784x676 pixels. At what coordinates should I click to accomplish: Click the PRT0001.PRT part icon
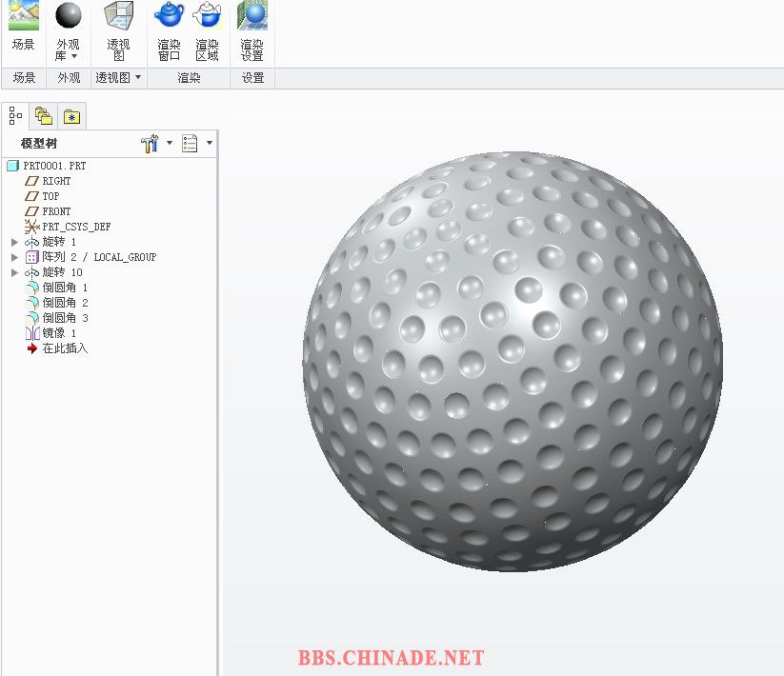[x=13, y=166]
